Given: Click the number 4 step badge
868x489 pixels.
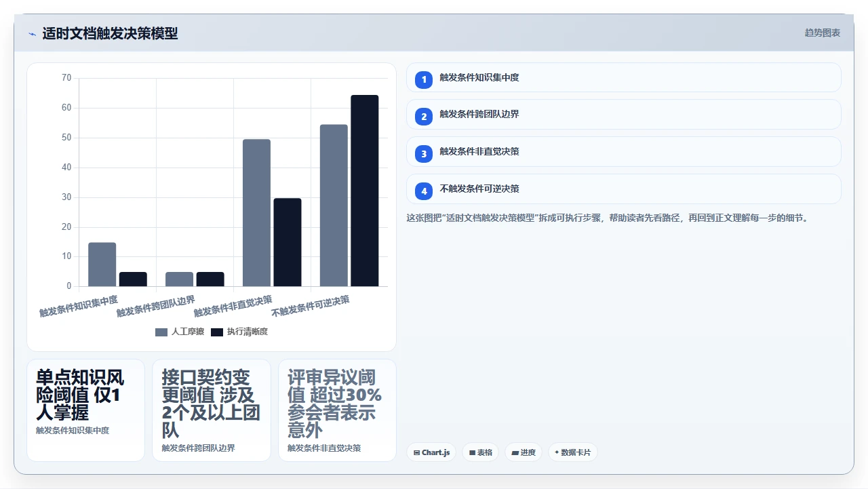Looking at the screenshot, I should click(424, 191).
